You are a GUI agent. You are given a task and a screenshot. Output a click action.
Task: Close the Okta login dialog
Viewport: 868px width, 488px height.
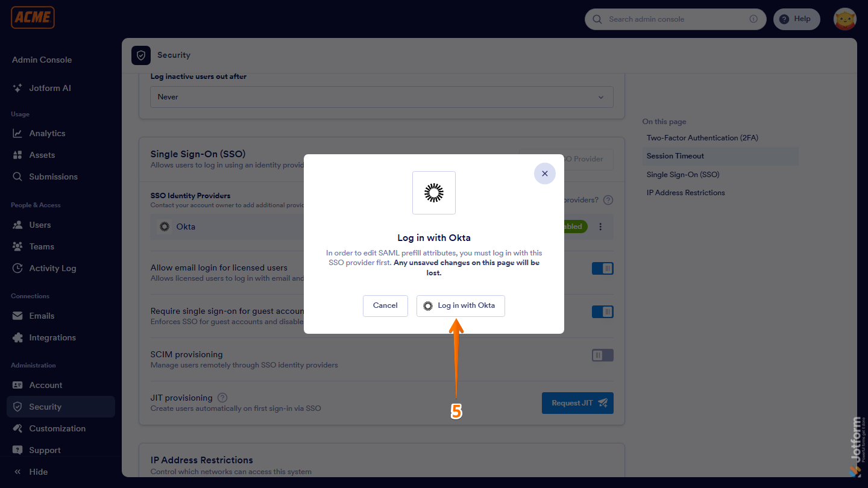tap(544, 174)
